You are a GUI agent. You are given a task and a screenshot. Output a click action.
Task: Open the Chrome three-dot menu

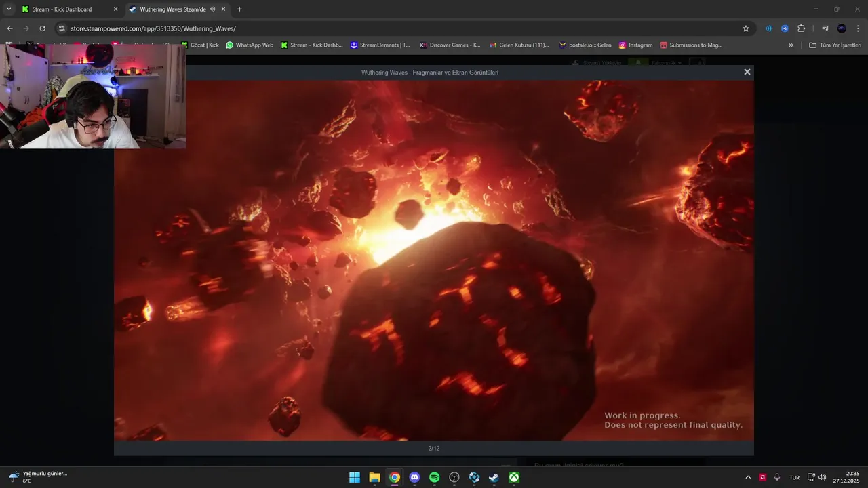pyautogui.click(x=858, y=28)
